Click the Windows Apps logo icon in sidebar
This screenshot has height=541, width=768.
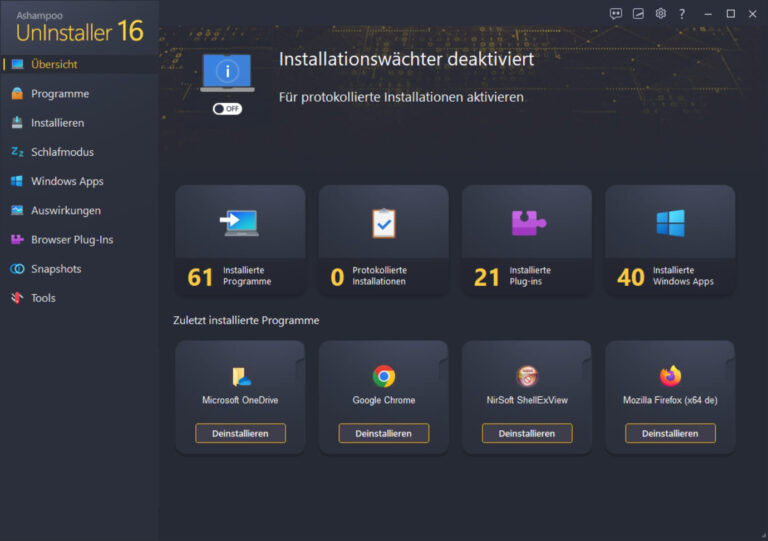[x=17, y=181]
